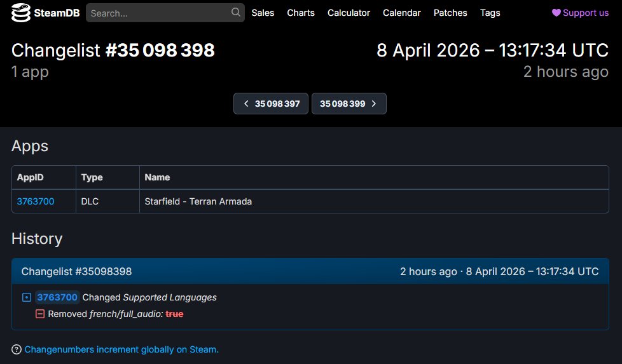
Task: Open the Calendar page
Action: 401,13
